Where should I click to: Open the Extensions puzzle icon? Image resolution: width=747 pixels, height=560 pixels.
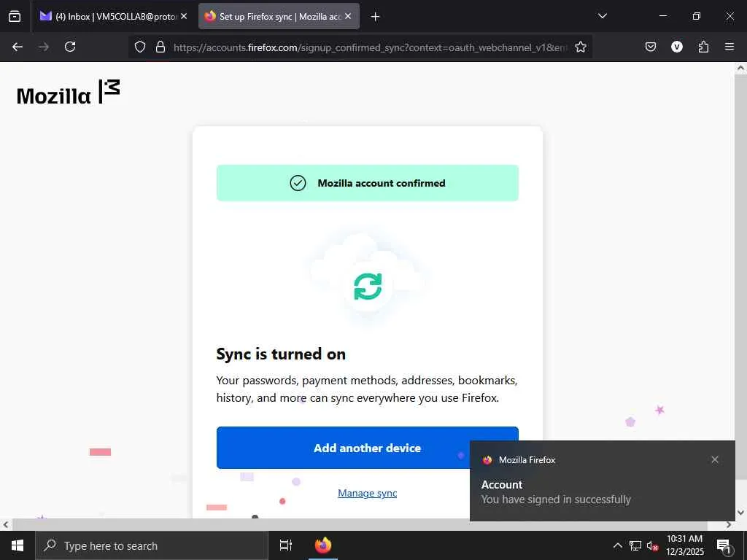[703, 47]
